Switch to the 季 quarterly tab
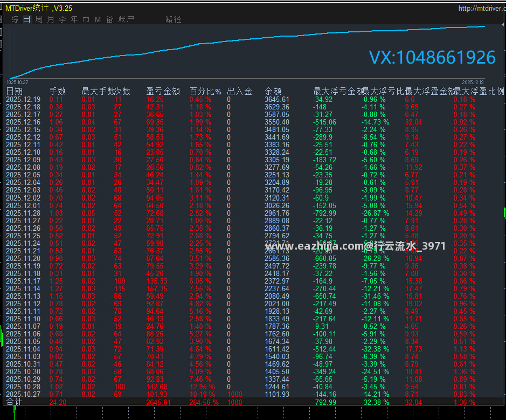The height and width of the screenshot is (420, 506). (x=63, y=19)
